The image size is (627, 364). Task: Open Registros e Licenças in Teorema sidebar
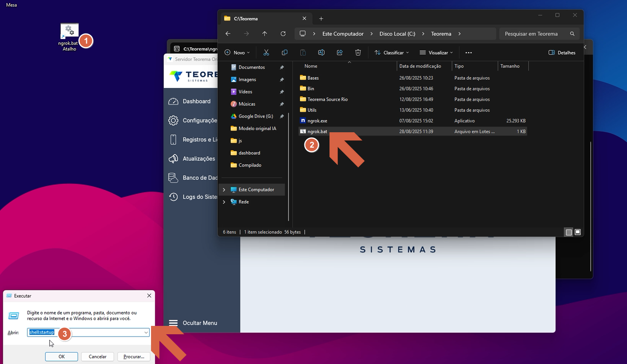pyautogui.click(x=193, y=140)
